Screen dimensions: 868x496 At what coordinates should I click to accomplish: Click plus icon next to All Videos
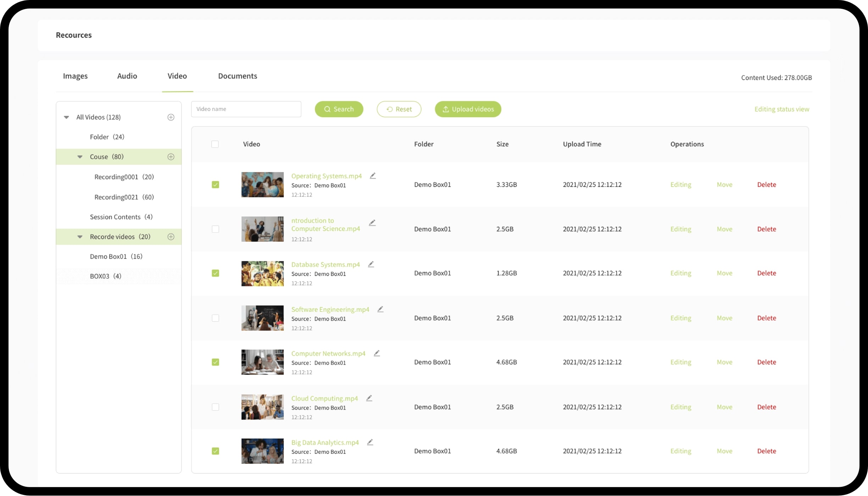[x=171, y=117]
